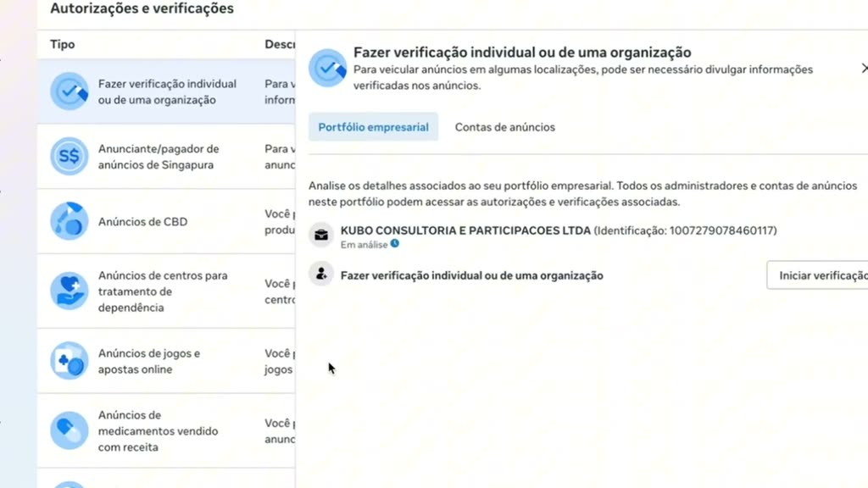The height and width of the screenshot is (488, 868).
Task: Click the prescription drugs pill icon
Action: coord(70,430)
